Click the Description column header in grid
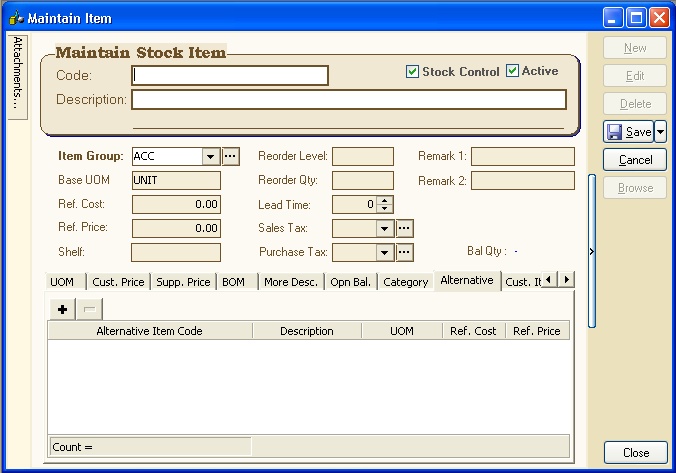 point(307,331)
